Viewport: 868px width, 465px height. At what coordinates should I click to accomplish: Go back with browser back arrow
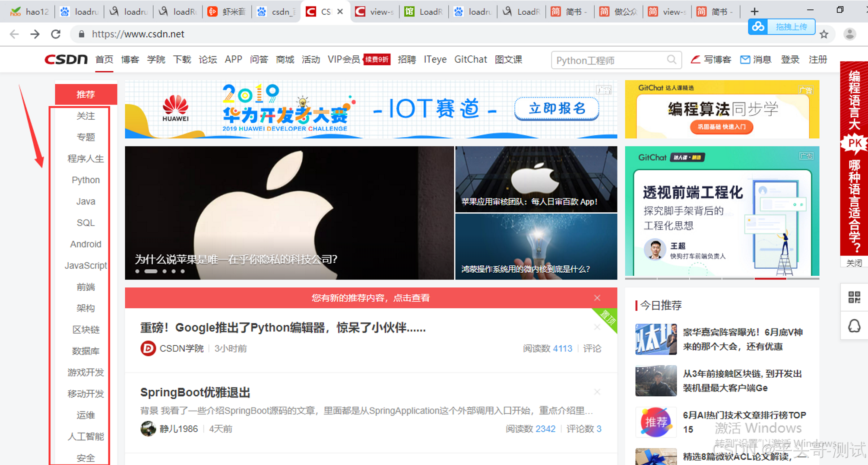point(14,34)
